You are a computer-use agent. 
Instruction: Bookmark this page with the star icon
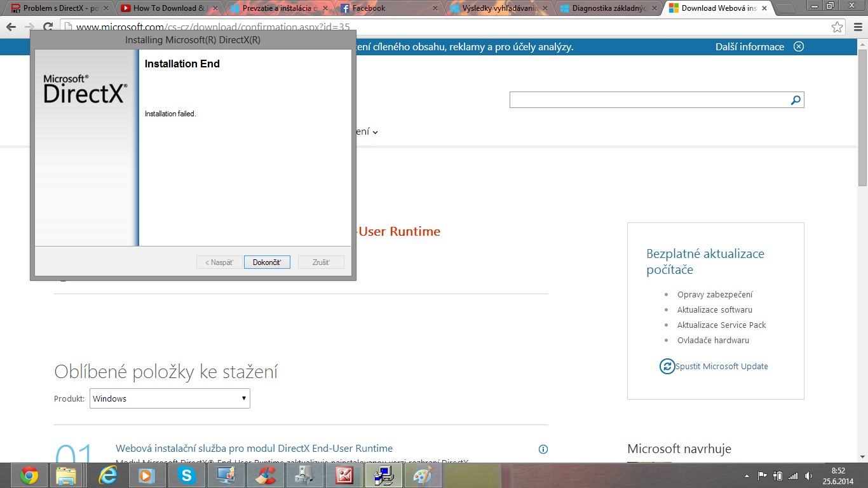[837, 27]
